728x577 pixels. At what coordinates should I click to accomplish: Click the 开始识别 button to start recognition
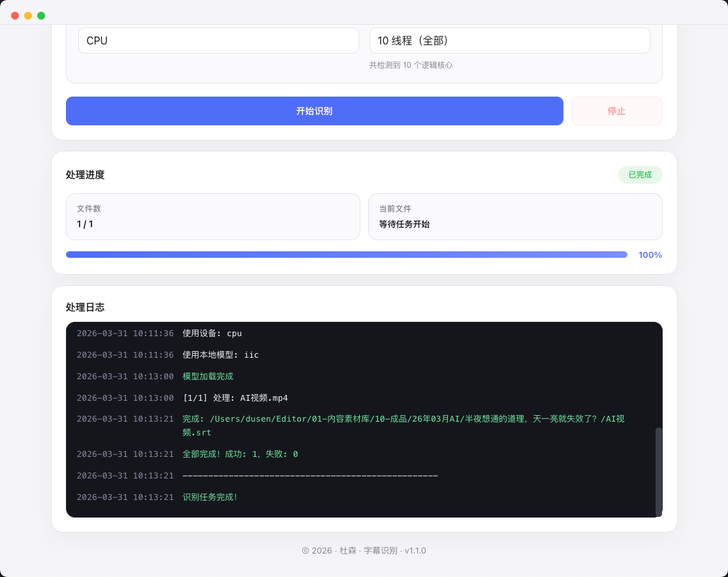[x=314, y=111]
